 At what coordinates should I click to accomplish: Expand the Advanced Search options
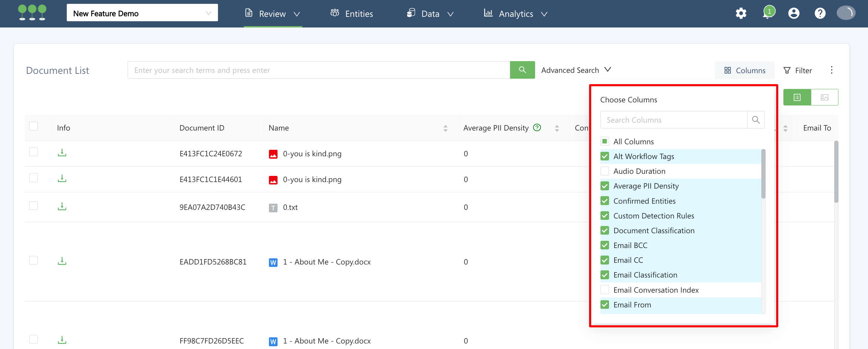coord(576,70)
